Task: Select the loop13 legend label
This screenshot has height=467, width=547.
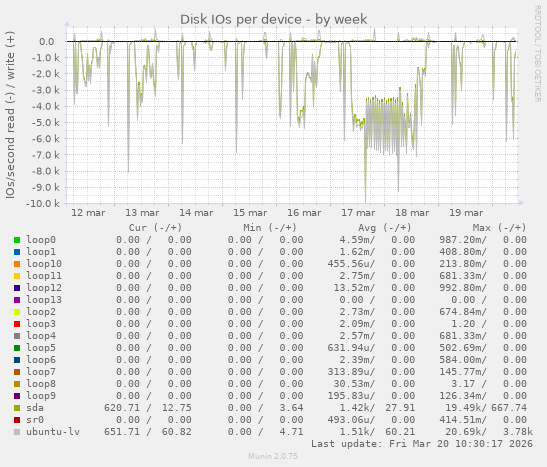Action: [44, 300]
